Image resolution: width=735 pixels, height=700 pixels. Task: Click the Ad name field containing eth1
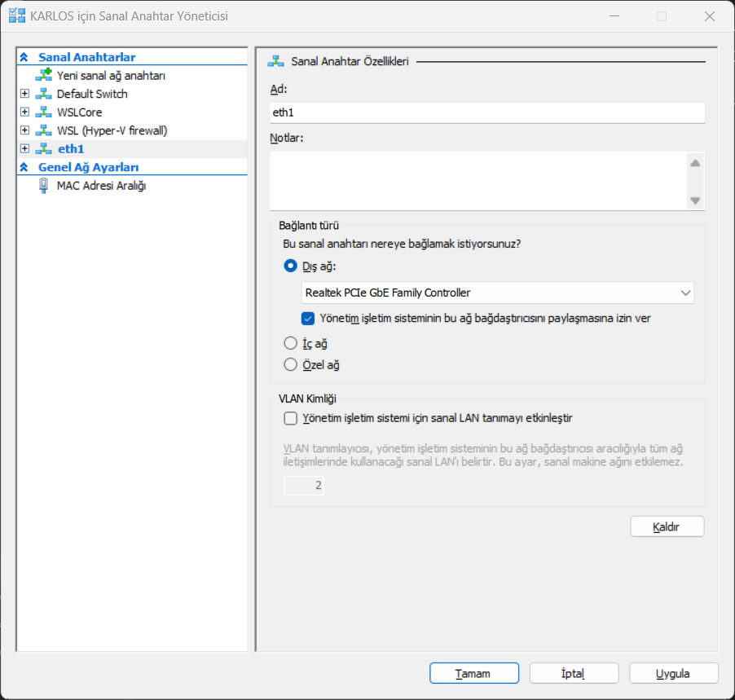coord(486,112)
